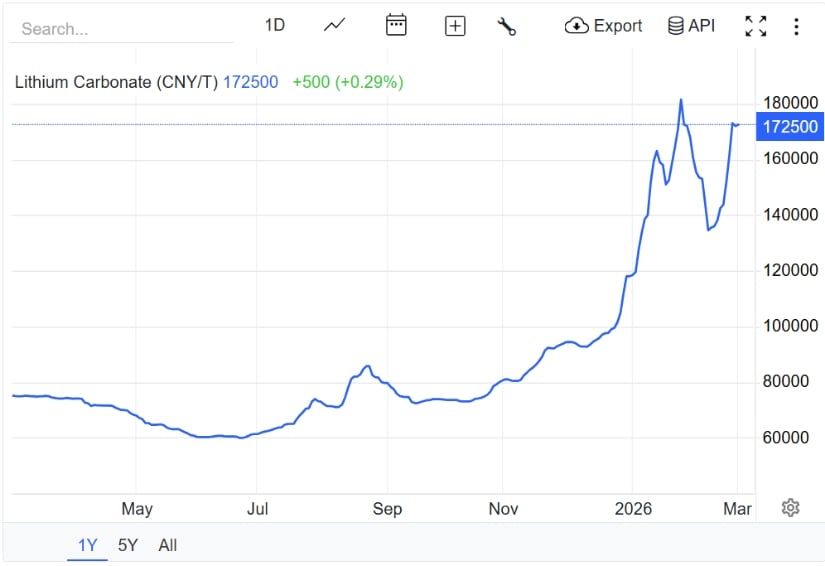
Task: Click the Export cloud download icon
Action: (x=576, y=26)
